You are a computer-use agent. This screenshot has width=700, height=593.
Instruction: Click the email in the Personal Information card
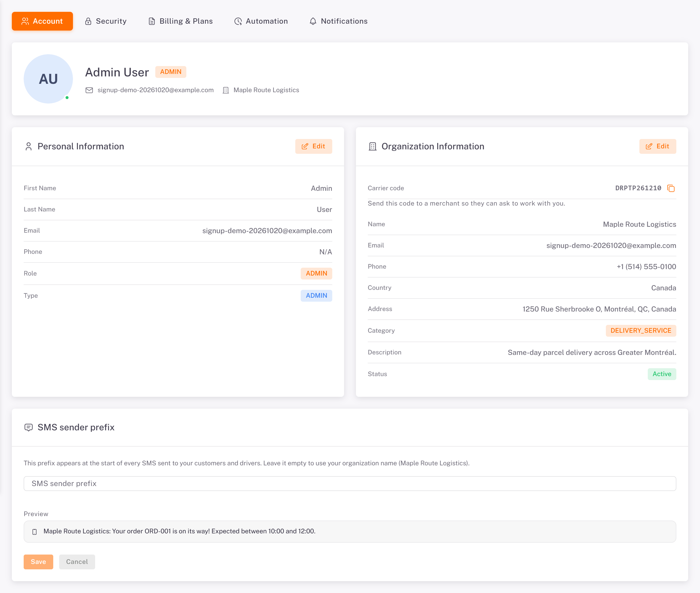pyautogui.click(x=267, y=231)
